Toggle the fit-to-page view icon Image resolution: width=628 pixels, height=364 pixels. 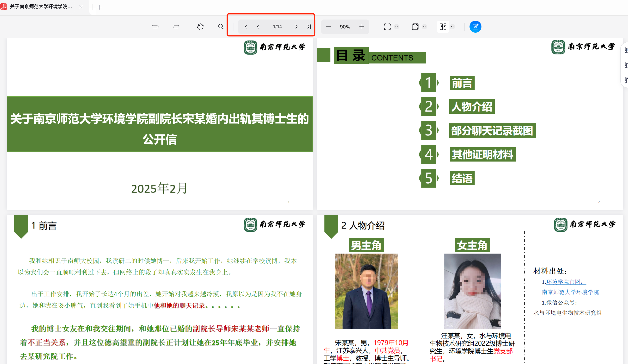point(415,27)
